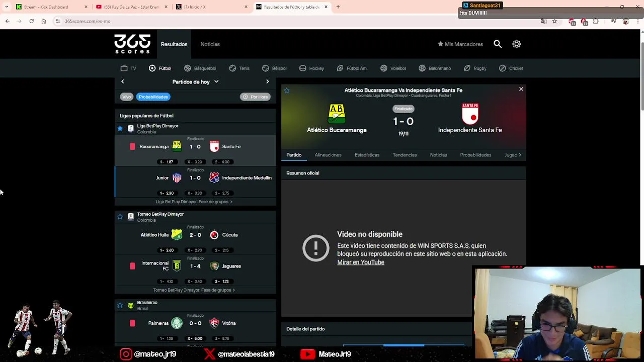644x362 pixels.
Task: Click the Junior team crest
Action: click(177, 177)
